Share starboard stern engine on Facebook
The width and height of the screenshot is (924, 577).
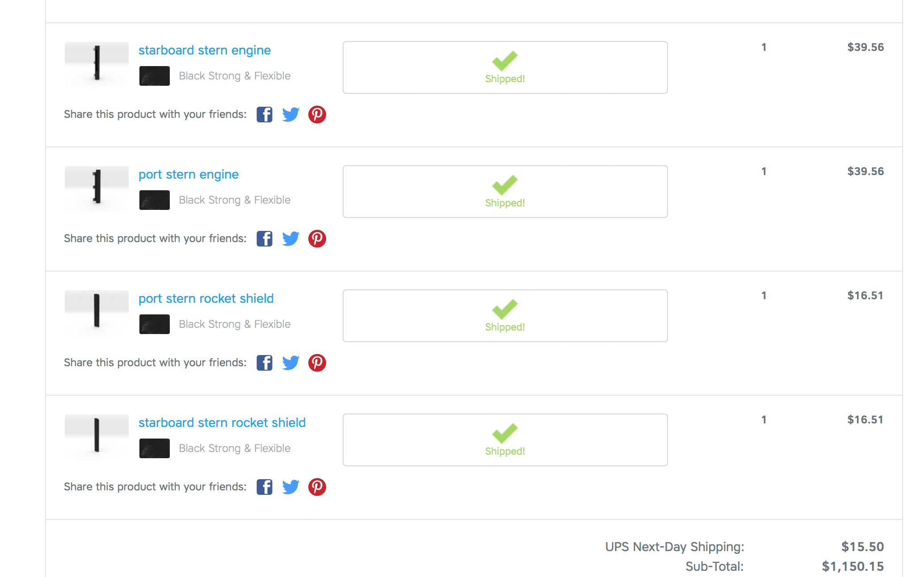point(265,115)
